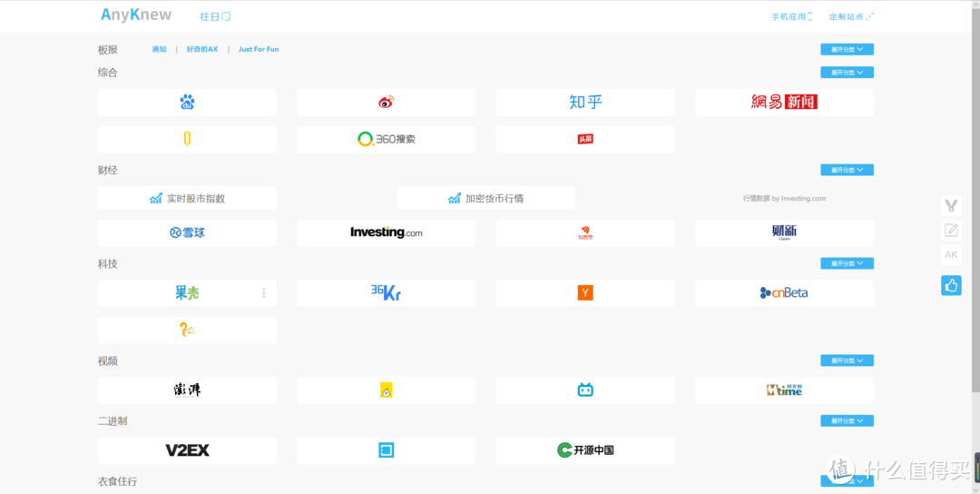The image size is (980, 494).
Task: Open the orange squirrel logo card in 科技
Action: (187, 331)
